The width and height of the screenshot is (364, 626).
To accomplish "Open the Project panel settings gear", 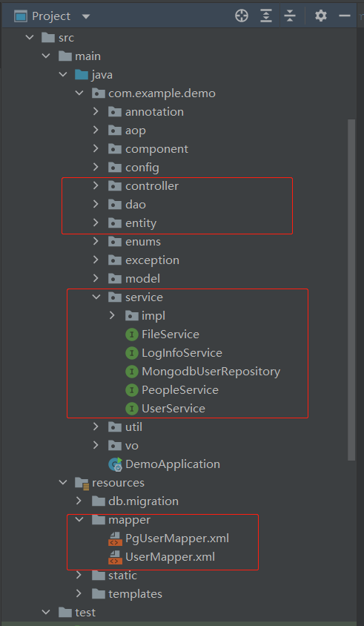I will tap(320, 16).
